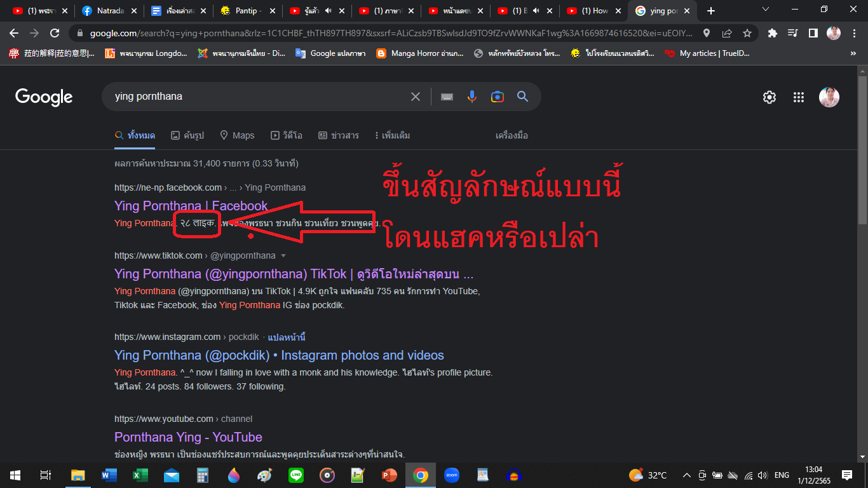Open Google แปลภาษา bookmark
This screenshot has height=488, width=868.
click(330, 54)
